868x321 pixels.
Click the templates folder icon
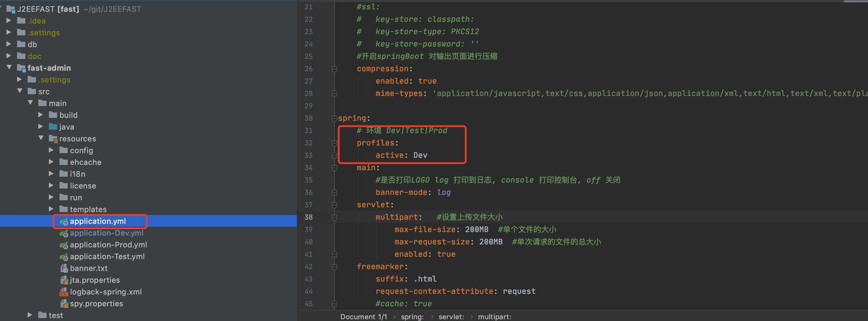(64, 209)
